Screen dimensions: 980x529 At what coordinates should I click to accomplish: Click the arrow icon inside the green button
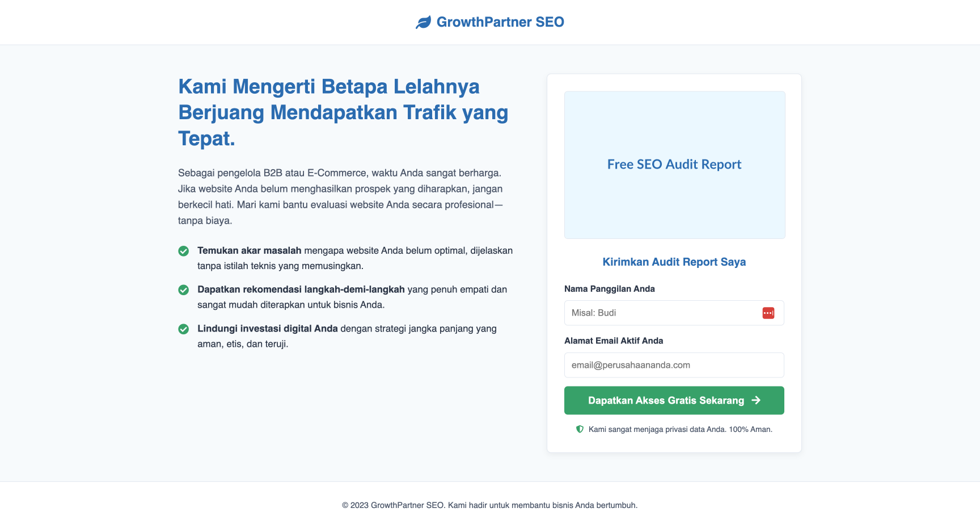[x=756, y=400]
